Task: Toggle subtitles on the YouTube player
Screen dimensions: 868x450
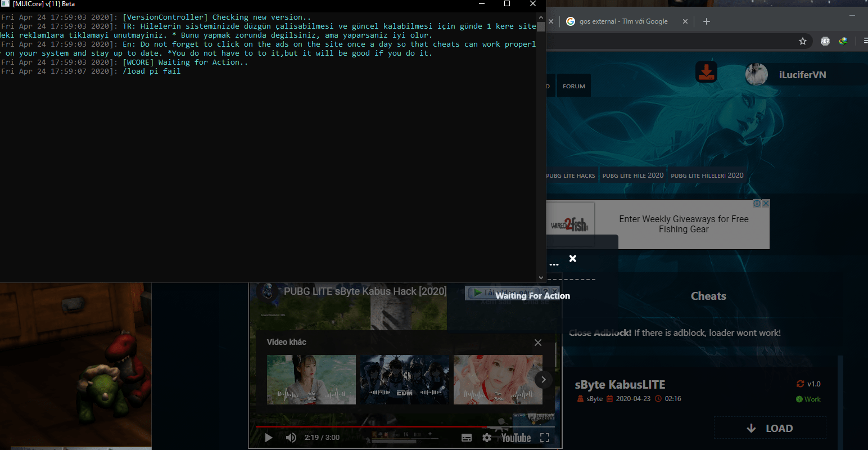Action: coord(467,438)
